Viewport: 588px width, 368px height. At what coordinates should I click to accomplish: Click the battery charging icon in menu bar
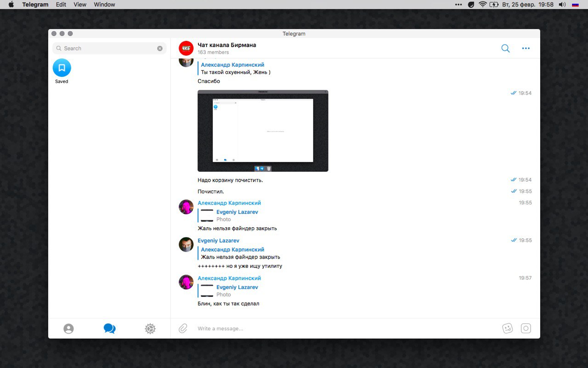pyautogui.click(x=494, y=5)
